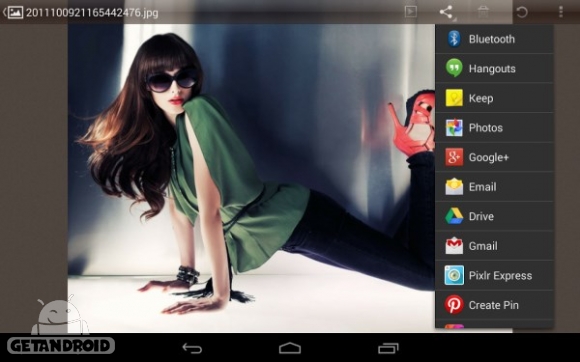Viewport: 580px width, 362px height.
Task: Start slideshow with the play icon
Action: tap(411, 12)
